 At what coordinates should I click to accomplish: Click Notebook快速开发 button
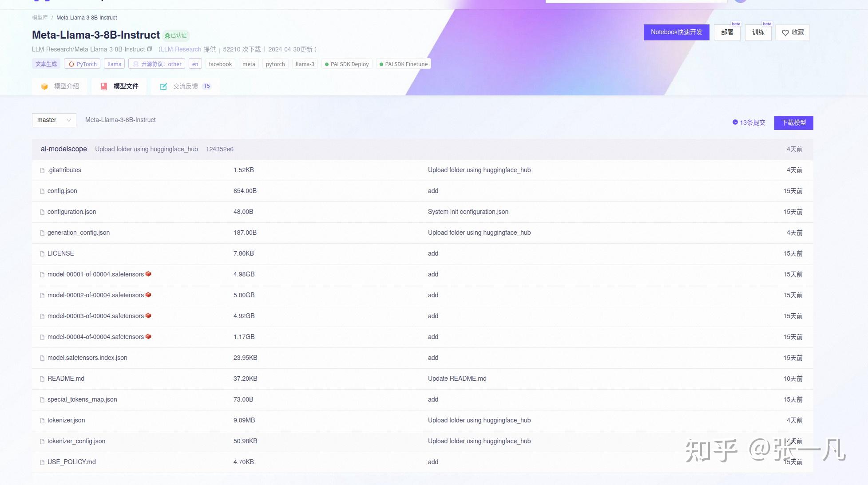pyautogui.click(x=676, y=32)
